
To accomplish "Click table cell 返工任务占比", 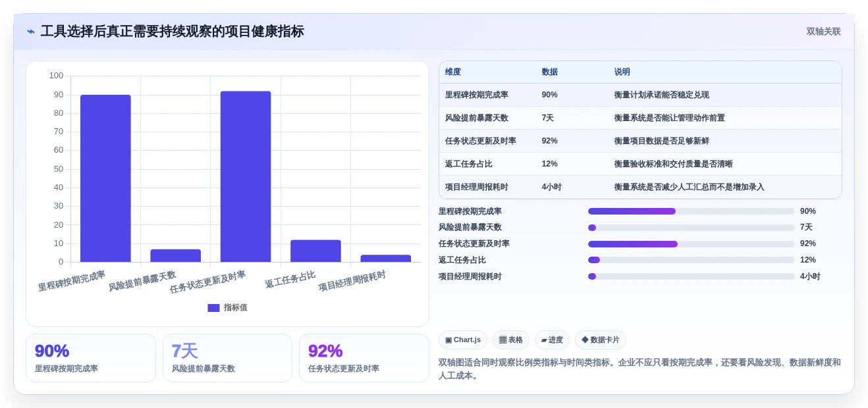I will click(x=469, y=164).
